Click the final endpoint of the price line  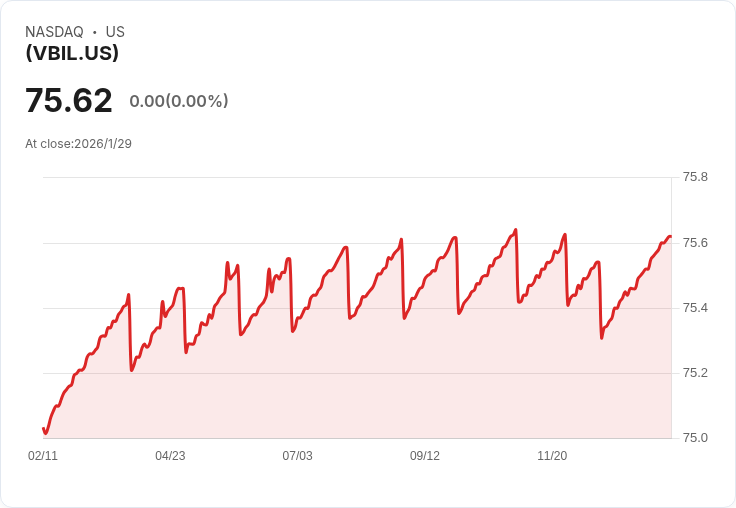click(670, 237)
